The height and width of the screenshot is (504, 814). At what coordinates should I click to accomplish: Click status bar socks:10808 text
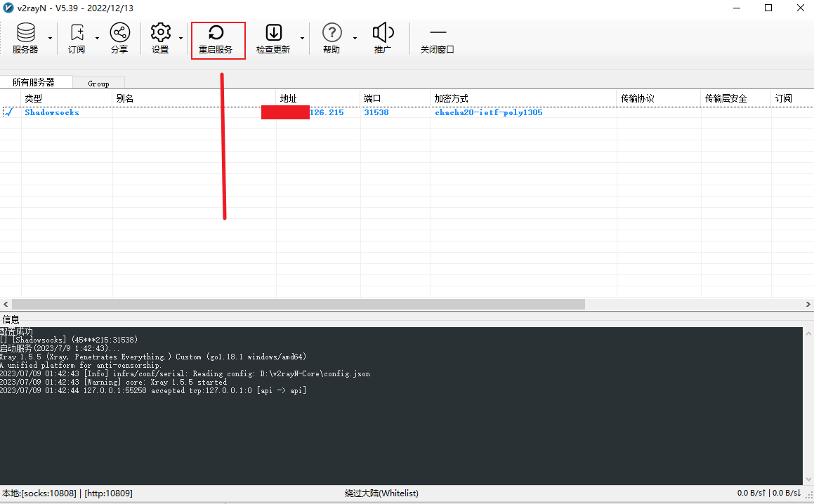pyautogui.click(x=49, y=493)
